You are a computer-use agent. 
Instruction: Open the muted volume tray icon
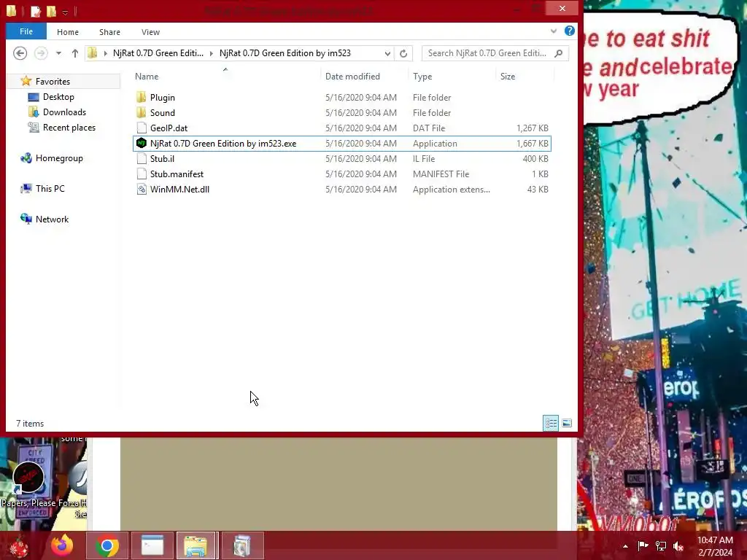tap(678, 546)
